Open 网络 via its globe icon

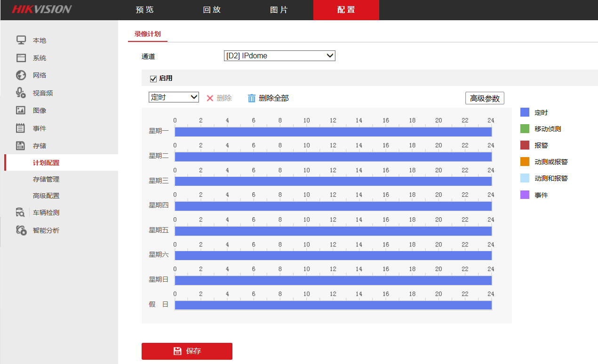[21, 75]
